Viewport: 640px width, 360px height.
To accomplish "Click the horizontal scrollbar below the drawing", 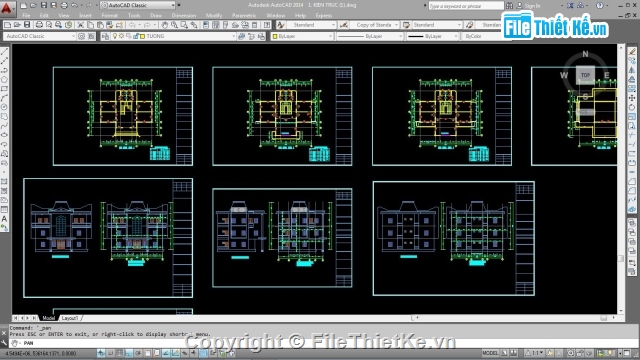I will coord(514,318).
